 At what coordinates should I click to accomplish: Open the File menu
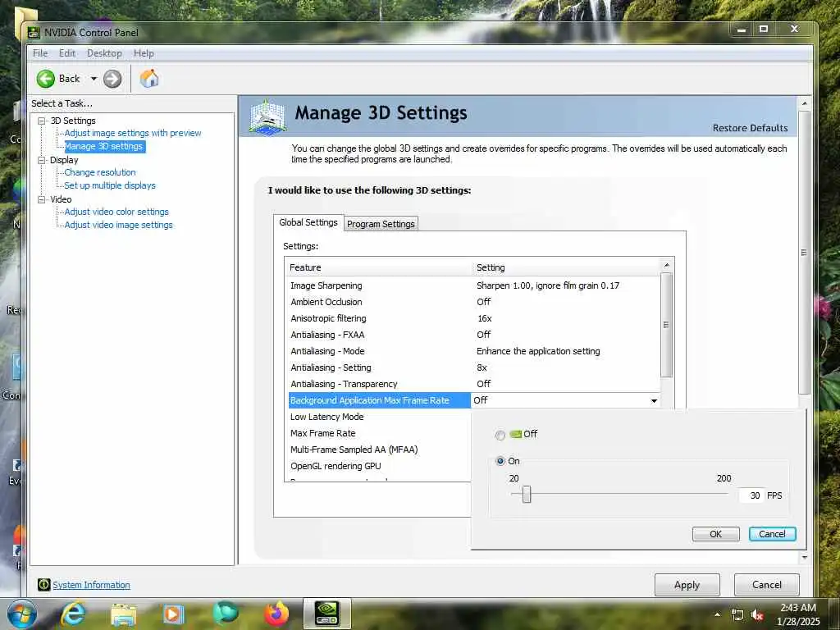click(40, 53)
